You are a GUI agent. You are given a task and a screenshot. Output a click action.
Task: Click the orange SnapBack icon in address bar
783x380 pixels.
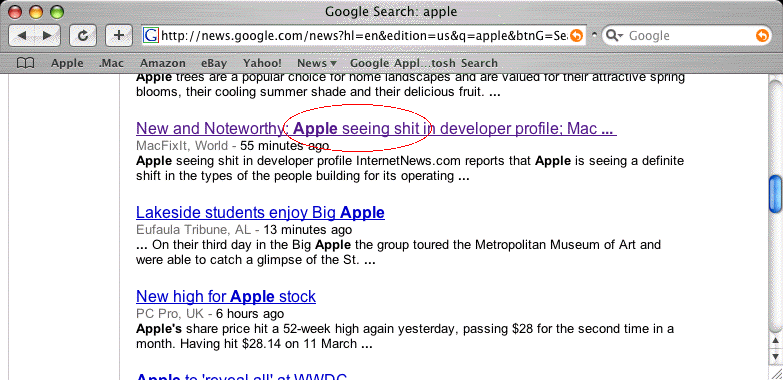[576, 35]
